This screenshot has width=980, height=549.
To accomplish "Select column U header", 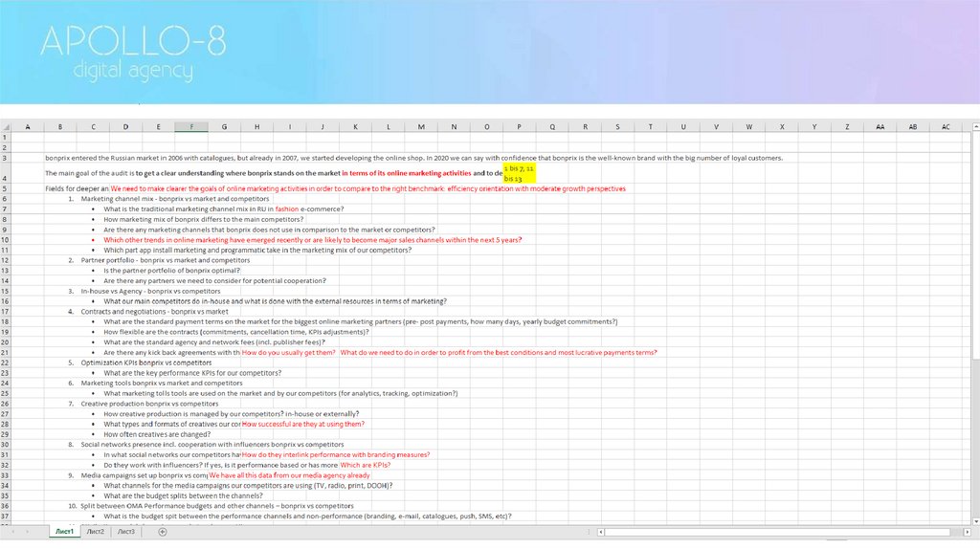I will tap(683, 127).
